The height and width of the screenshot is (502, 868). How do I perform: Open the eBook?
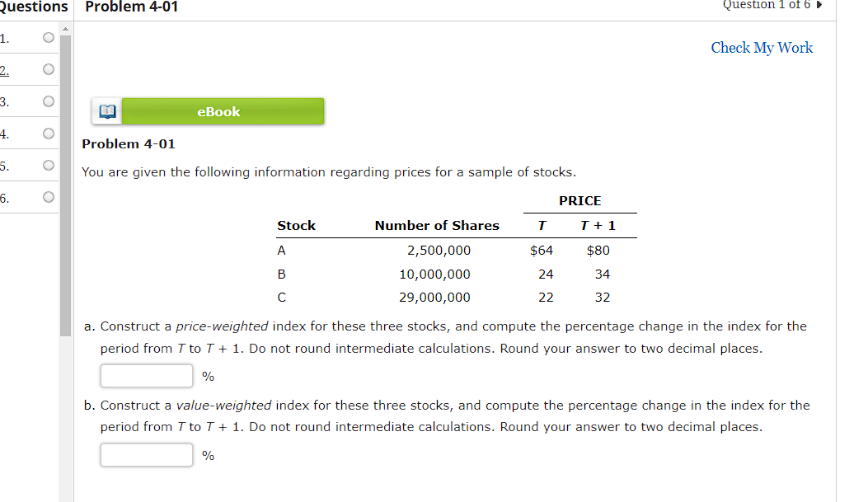pyautogui.click(x=223, y=110)
